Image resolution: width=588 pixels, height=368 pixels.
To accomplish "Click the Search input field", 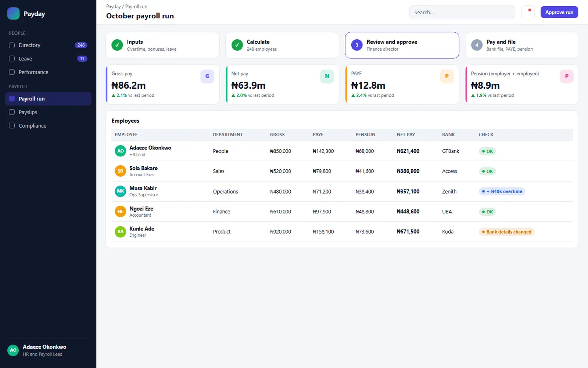I will click(x=462, y=13).
